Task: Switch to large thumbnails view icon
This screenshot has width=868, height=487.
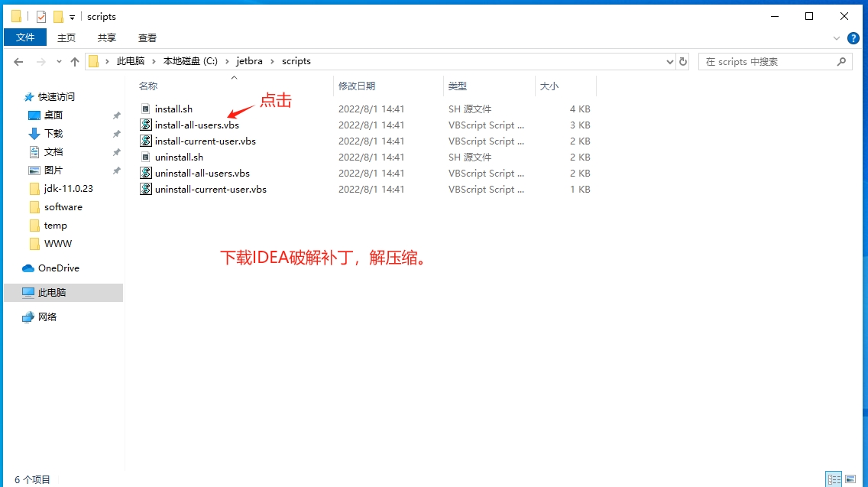Action: [x=850, y=479]
